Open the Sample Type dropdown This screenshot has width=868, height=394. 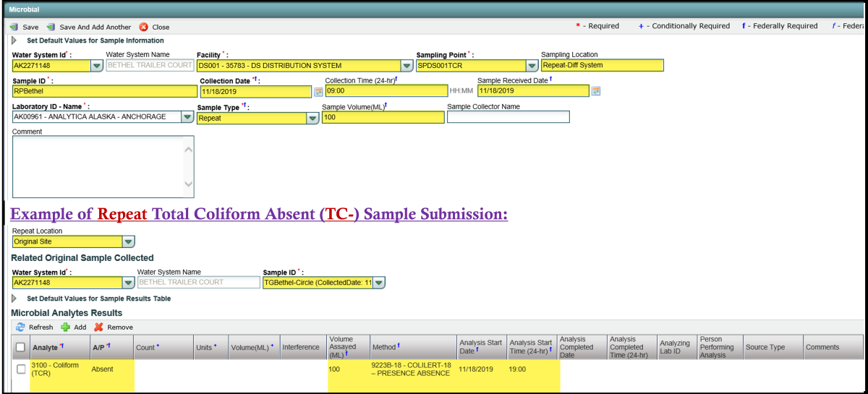312,118
